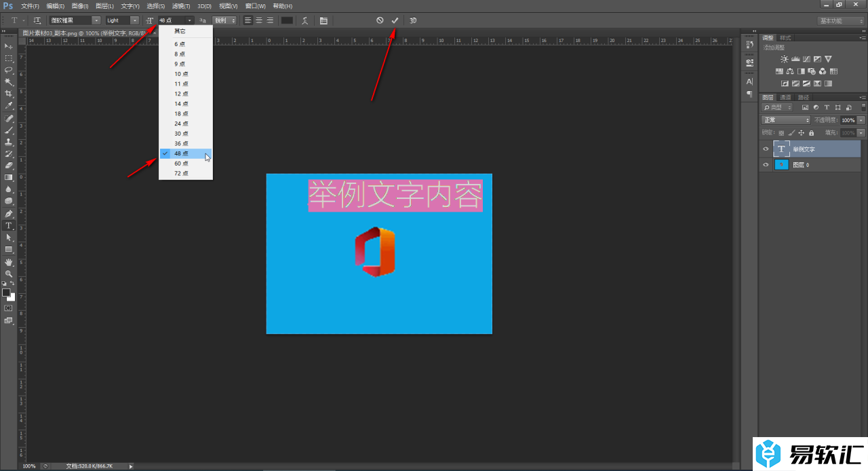Click the text color swatch
This screenshot has height=471, width=868.
(287, 20)
